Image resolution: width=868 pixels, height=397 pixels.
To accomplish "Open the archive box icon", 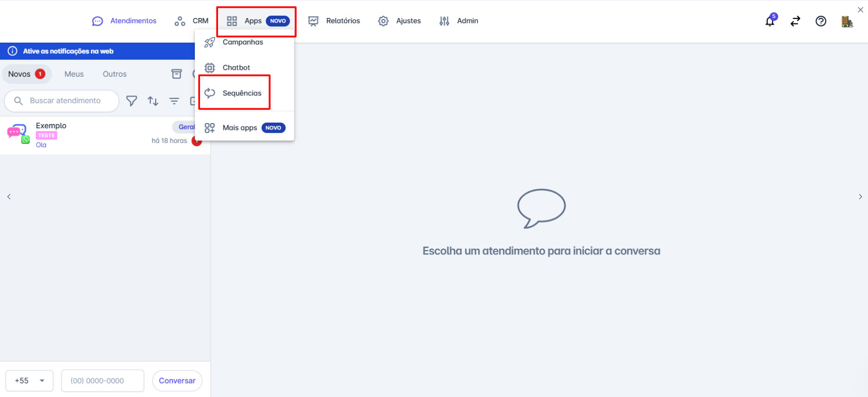I will tap(176, 74).
